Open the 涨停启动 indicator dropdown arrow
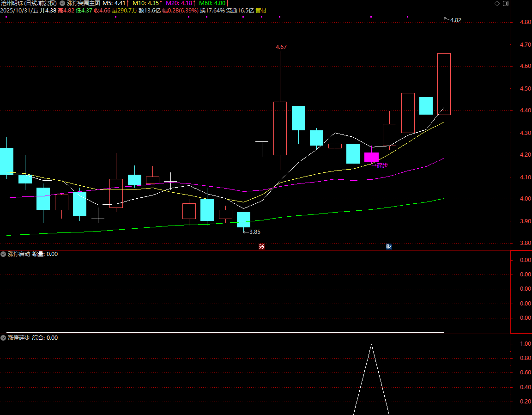The image size is (532, 415). click(x=4, y=254)
